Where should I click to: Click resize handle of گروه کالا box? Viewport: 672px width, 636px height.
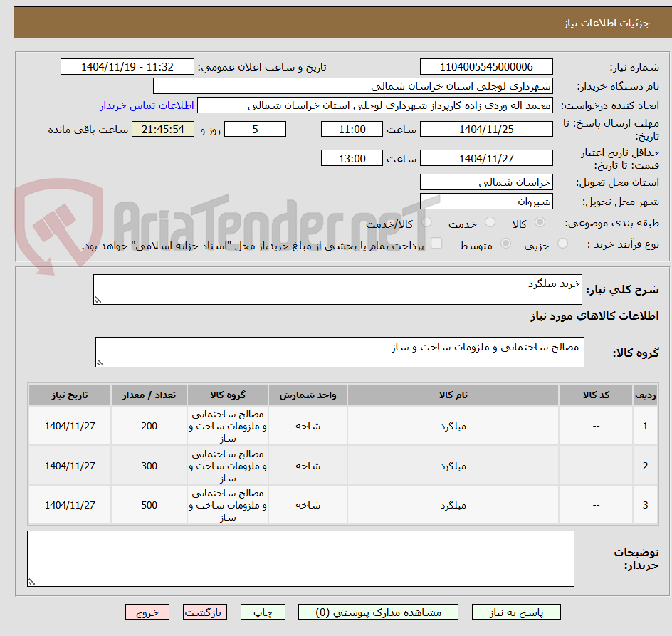click(100, 363)
